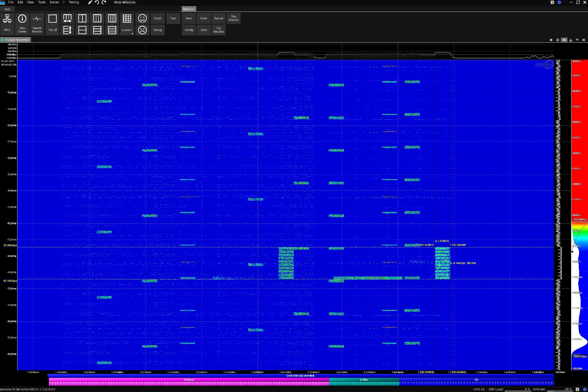Select the horizontal auto-arrange layout icon
Screen dimensions: 588x392
pos(67,18)
